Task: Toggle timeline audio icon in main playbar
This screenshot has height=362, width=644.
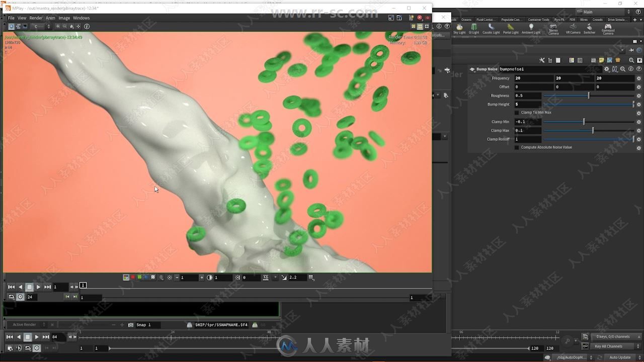Action: coord(19,348)
